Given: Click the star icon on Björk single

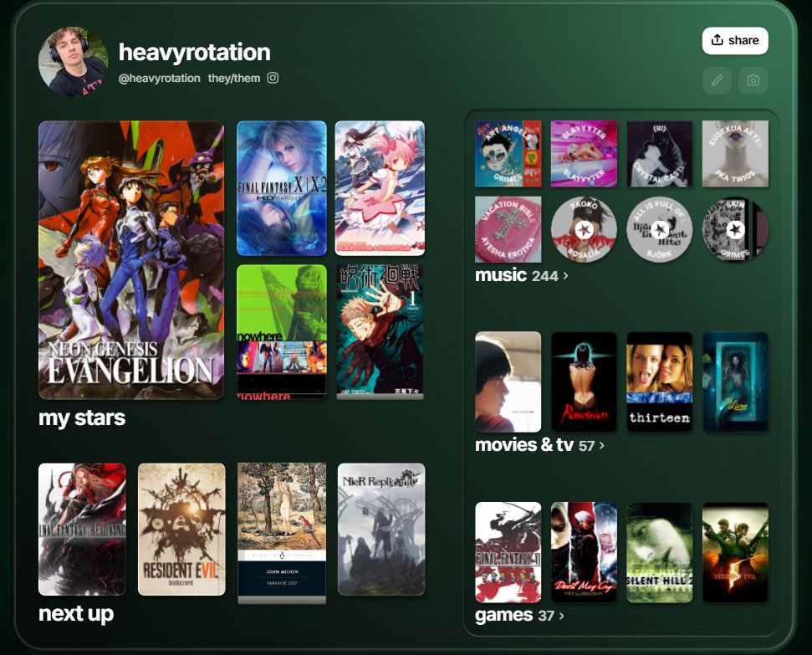Looking at the screenshot, I should [660, 229].
